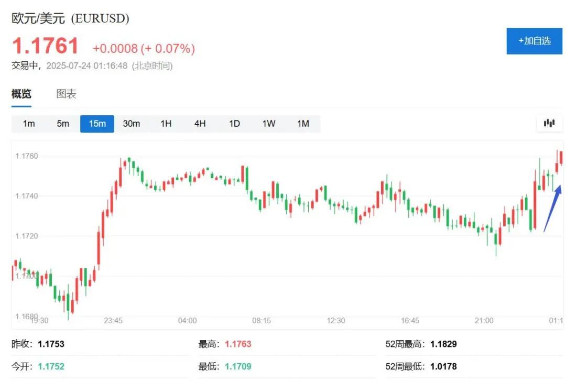Click the 52周最高 value 1.1829
Screen dimensions: 566x392
pos(443,344)
